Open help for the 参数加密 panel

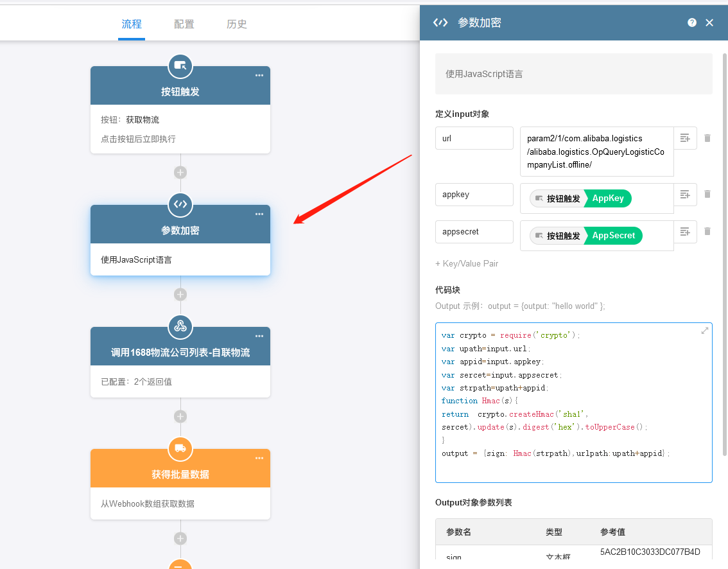click(x=692, y=22)
